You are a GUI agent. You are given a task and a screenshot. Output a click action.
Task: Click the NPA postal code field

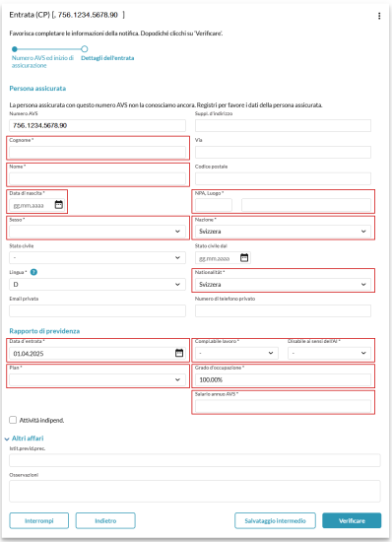coord(214,205)
